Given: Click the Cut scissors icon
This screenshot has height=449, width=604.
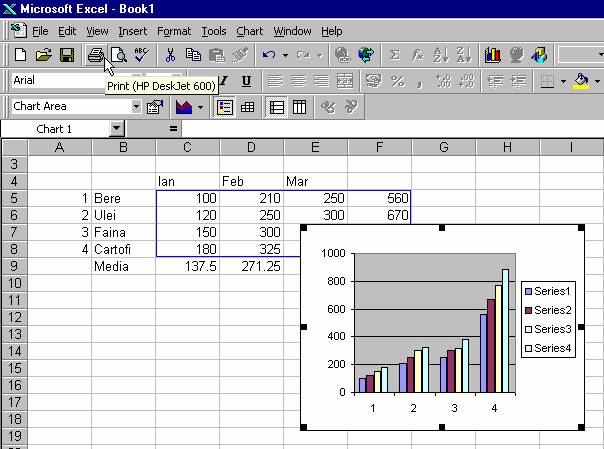Looking at the screenshot, I should [171, 55].
